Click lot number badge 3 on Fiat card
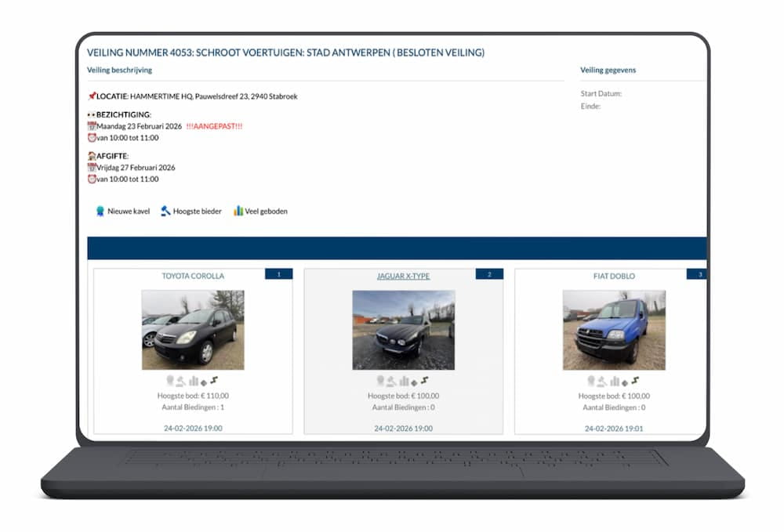 (697, 274)
